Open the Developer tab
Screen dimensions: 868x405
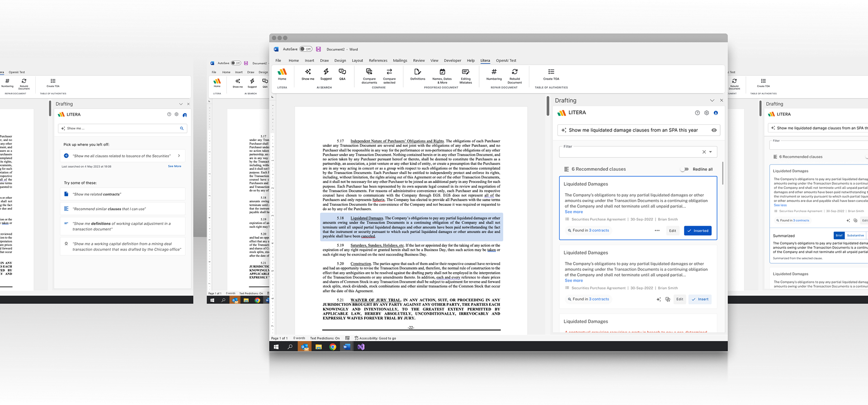453,61
